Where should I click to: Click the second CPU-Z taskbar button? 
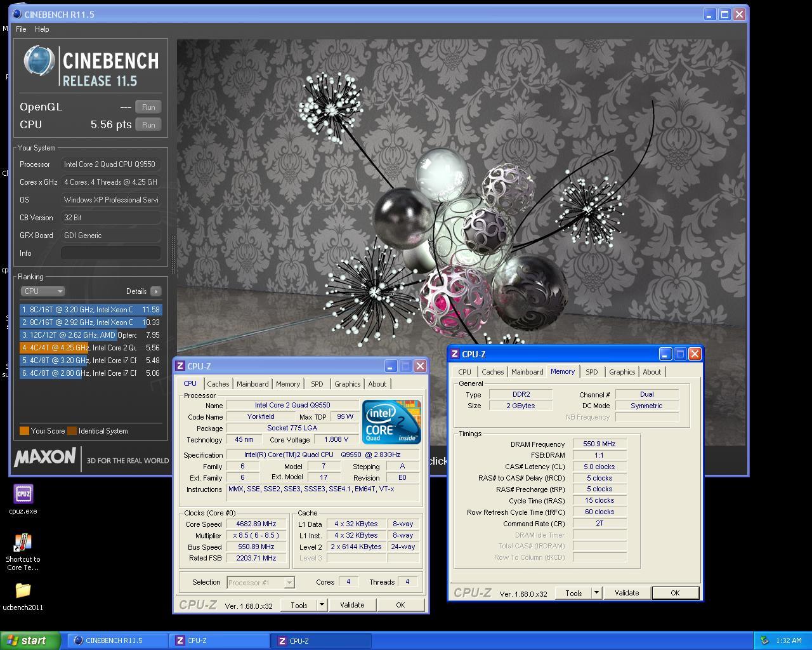coord(320,640)
